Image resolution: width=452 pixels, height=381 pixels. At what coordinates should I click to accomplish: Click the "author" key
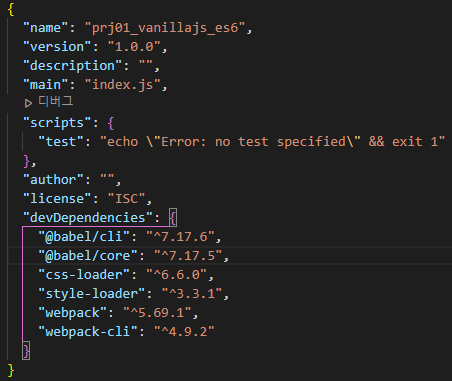pyautogui.click(x=53, y=180)
